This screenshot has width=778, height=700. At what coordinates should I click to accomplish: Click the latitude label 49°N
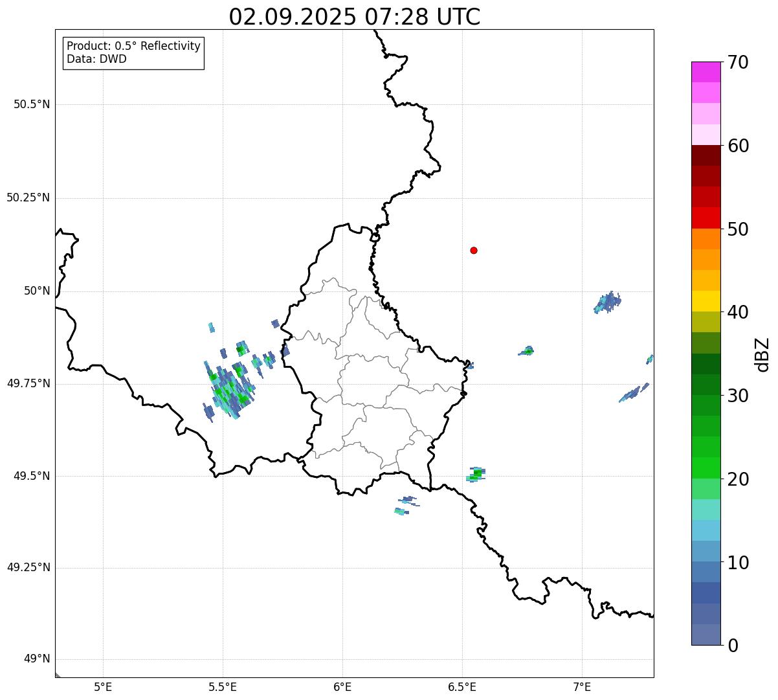click(x=37, y=659)
